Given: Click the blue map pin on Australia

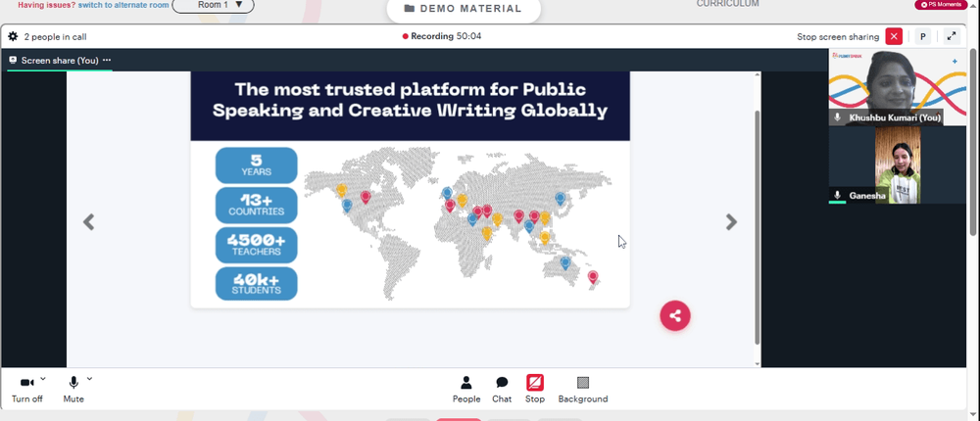Looking at the screenshot, I should 565,263.
